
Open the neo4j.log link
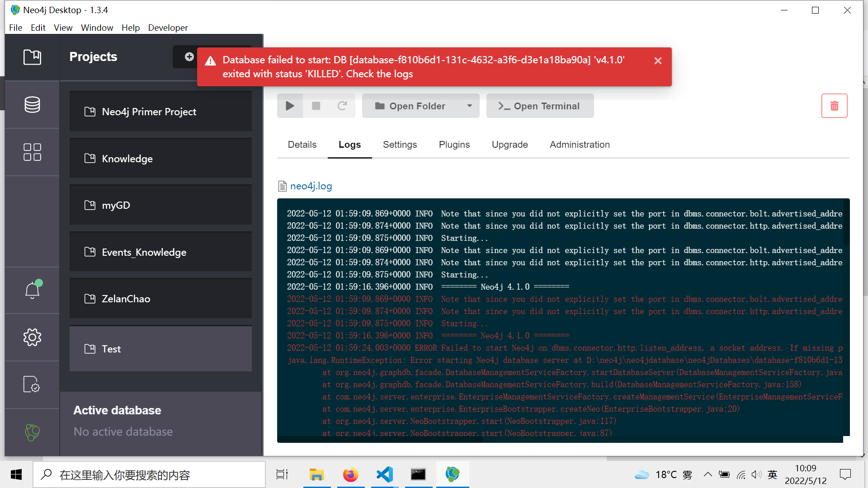311,186
